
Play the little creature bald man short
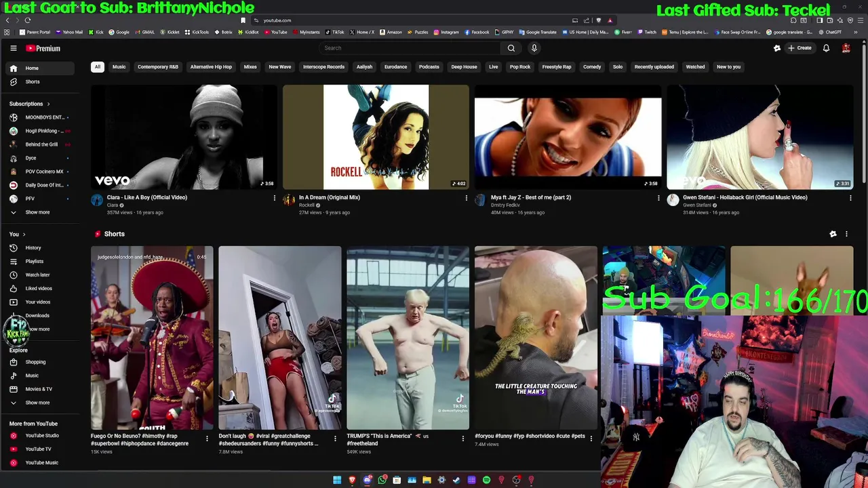(536, 338)
